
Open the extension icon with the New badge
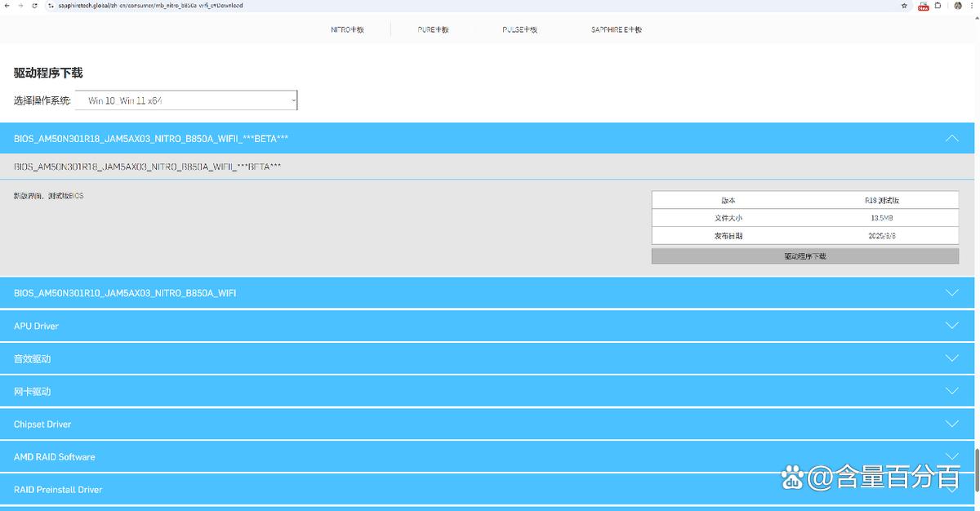924,6
